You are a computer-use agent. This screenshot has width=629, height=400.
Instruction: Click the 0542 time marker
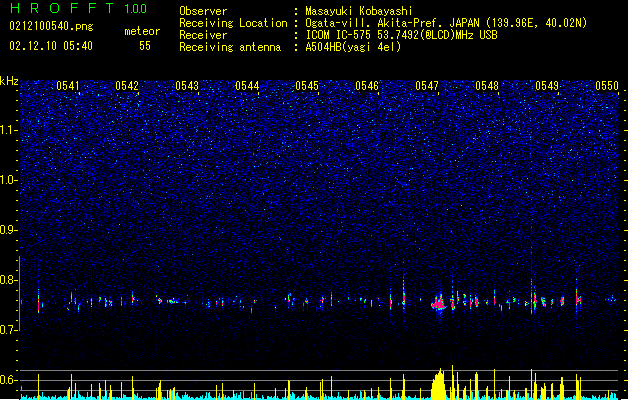[127, 86]
